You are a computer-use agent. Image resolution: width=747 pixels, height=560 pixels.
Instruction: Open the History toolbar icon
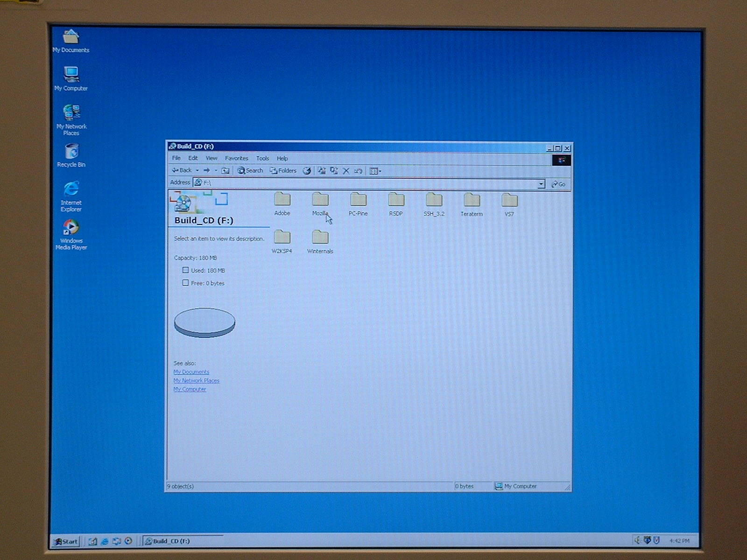(x=307, y=171)
